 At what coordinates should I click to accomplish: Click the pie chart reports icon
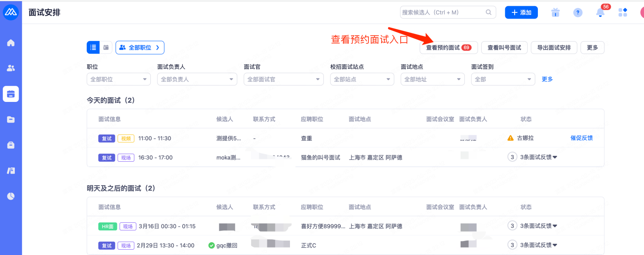pyautogui.click(x=11, y=196)
